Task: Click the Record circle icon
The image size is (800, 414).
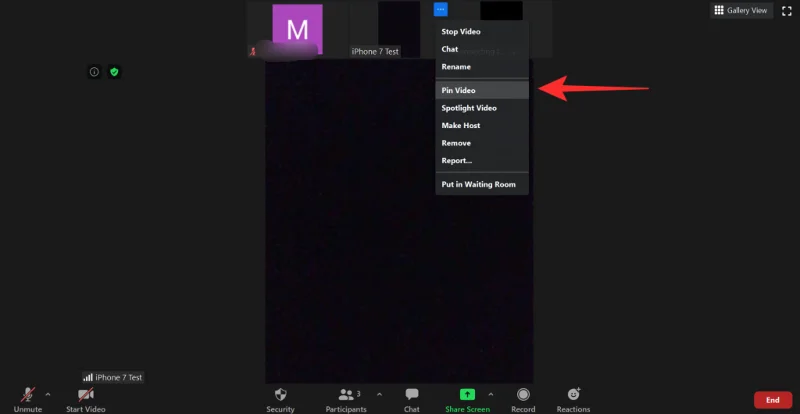Action: (x=523, y=394)
